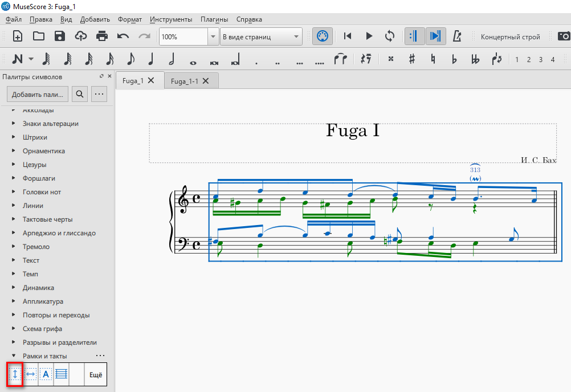This screenshot has width=571, height=392.
Task: Open palette options three-dot button
Action: coord(99,94)
